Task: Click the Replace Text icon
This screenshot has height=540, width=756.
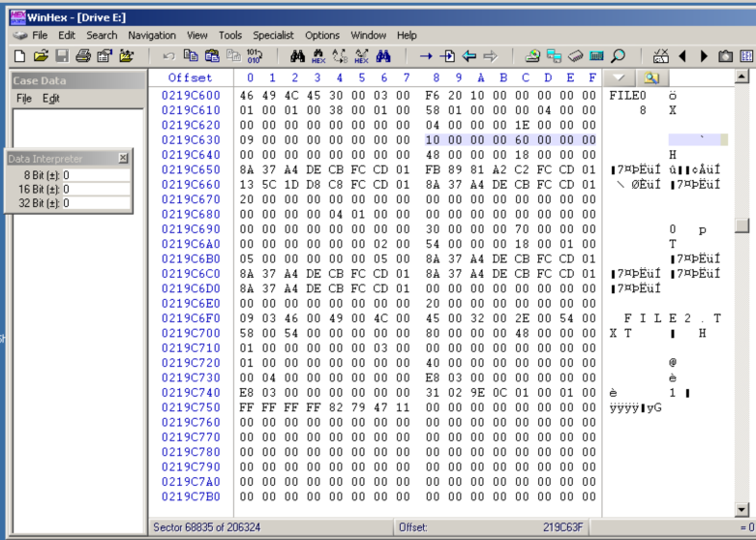Action: 340,56
